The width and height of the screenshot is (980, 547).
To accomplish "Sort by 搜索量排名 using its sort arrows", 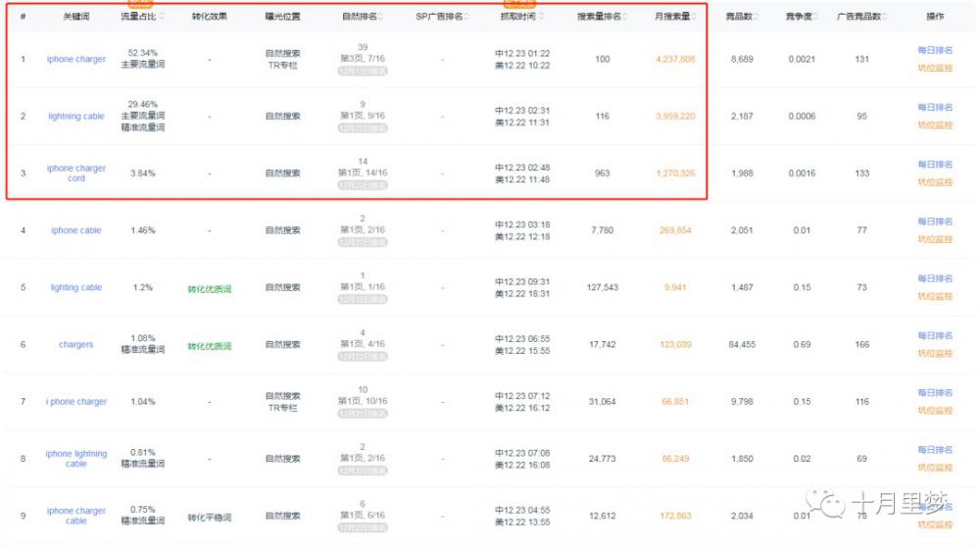I will pyautogui.click(x=625, y=17).
